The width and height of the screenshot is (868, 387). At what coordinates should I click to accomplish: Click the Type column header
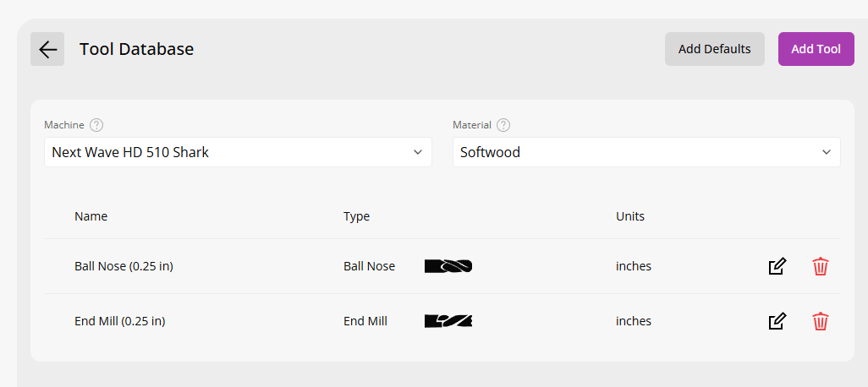point(356,216)
